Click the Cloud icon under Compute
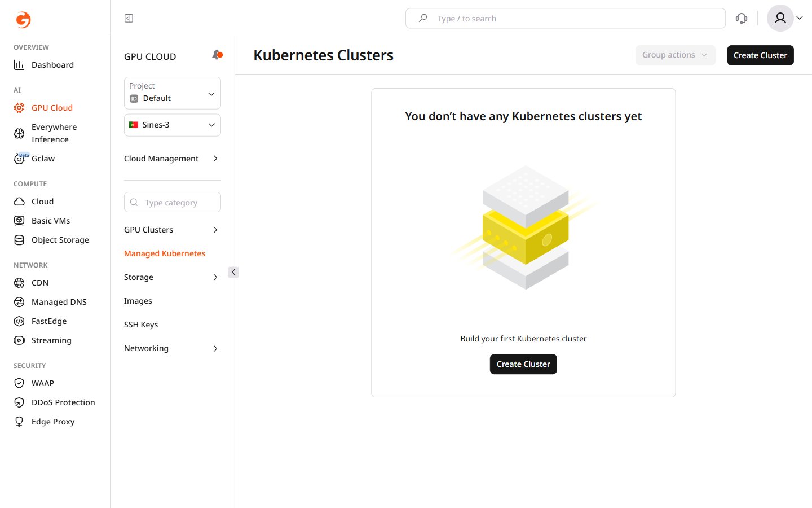This screenshot has width=812, height=508. [19, 202]
